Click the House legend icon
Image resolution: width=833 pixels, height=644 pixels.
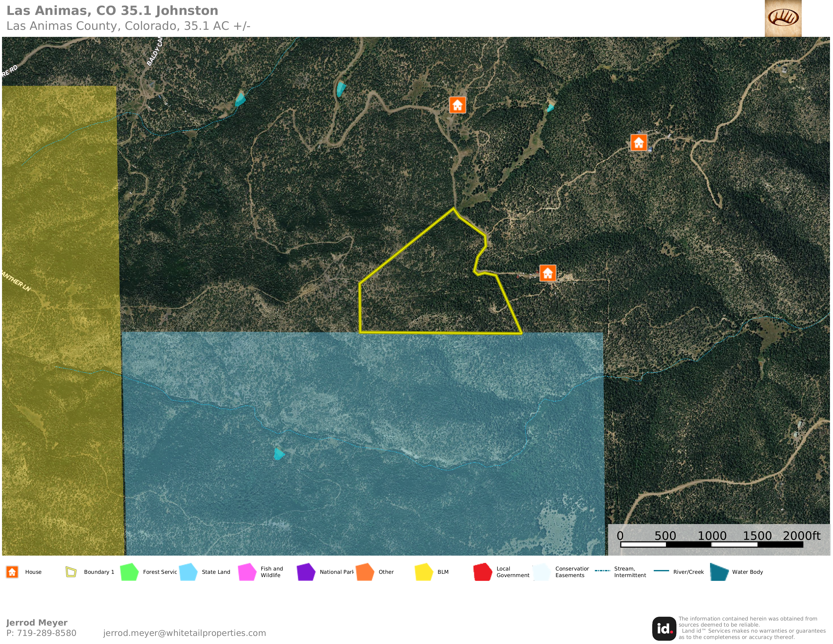[12, 572]
